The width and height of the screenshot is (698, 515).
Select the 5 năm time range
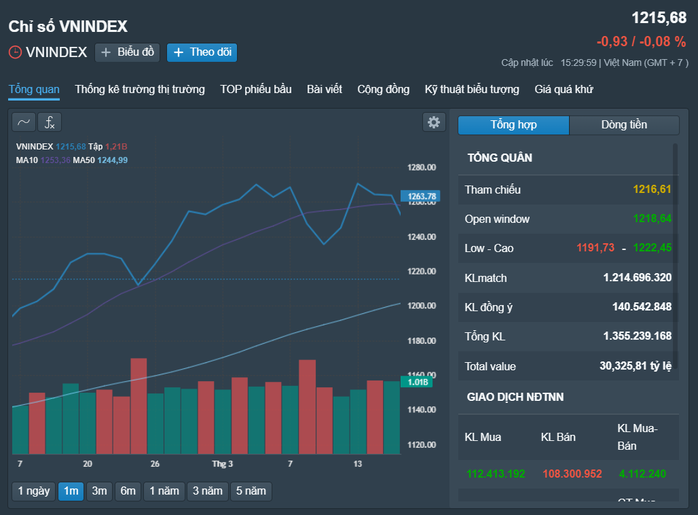coord(251,491)
